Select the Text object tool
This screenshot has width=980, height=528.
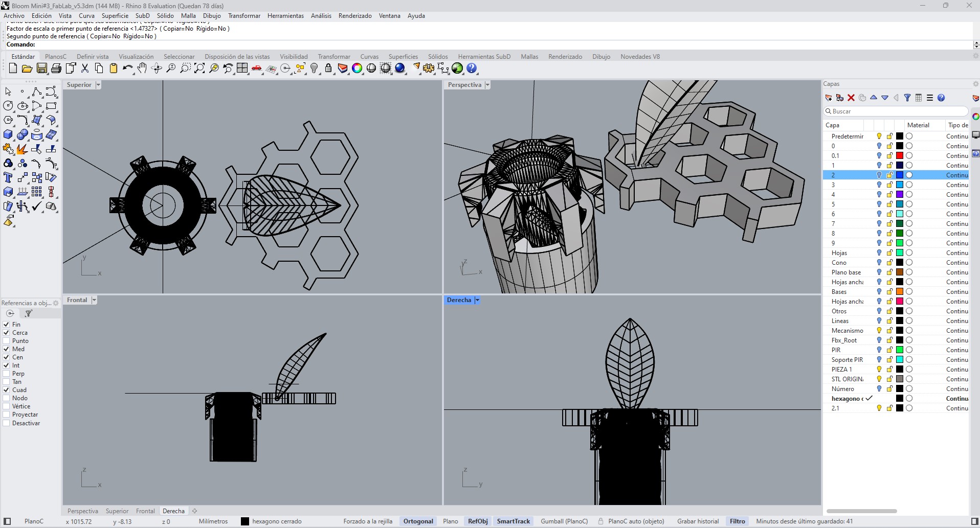(x=8, y=178)
